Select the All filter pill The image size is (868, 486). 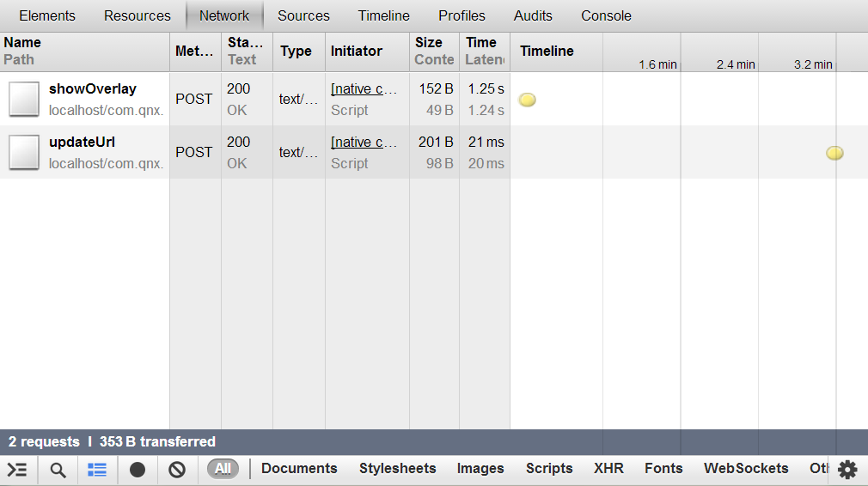[223, 469]
